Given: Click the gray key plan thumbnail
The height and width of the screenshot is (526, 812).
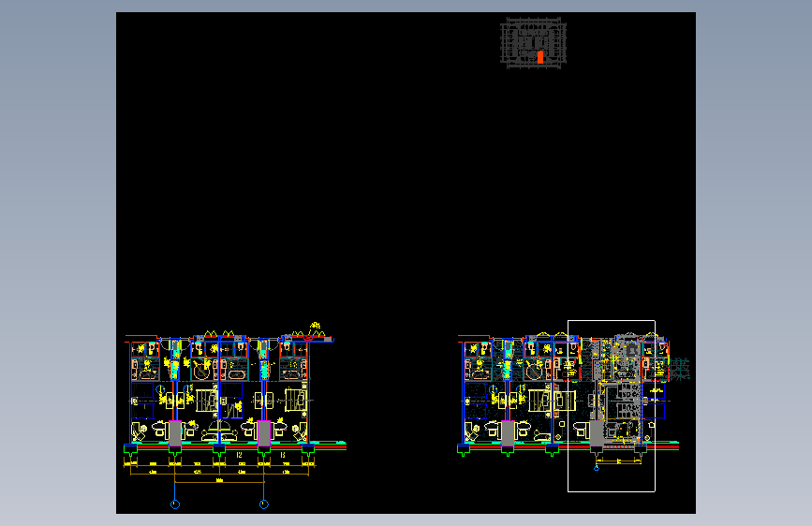Looking at the screenshot, I should coord(534,42).
